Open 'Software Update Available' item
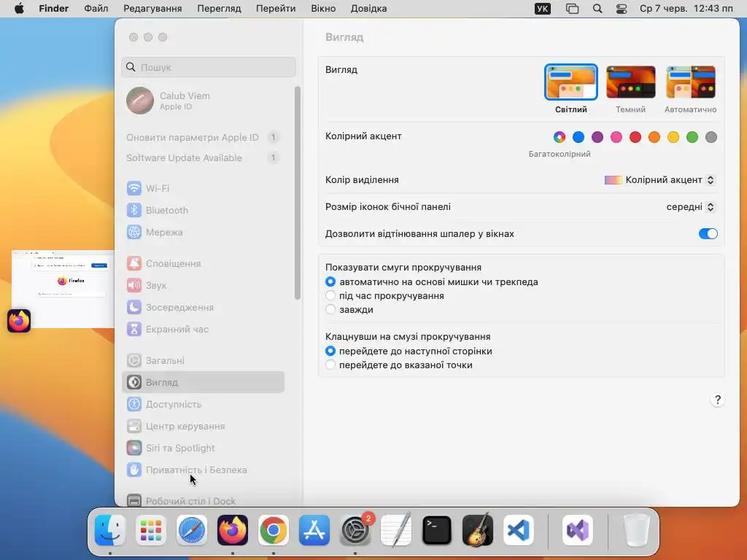 (x=204, y=157)
